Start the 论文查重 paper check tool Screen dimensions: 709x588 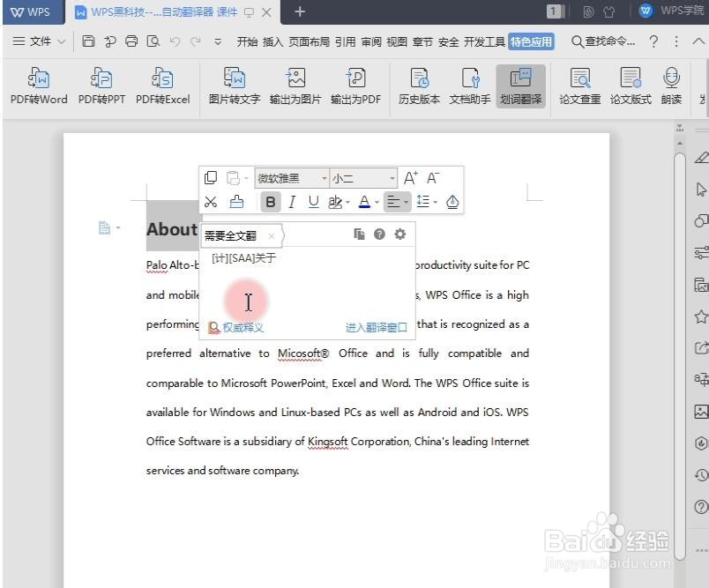tap(579, 86)
